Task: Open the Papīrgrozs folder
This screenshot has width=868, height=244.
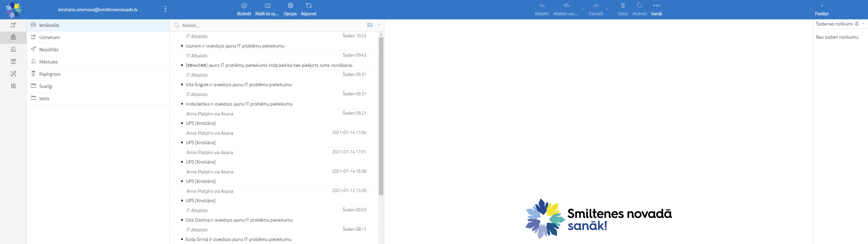Action: pyautogui.click(x=50, y=74)
